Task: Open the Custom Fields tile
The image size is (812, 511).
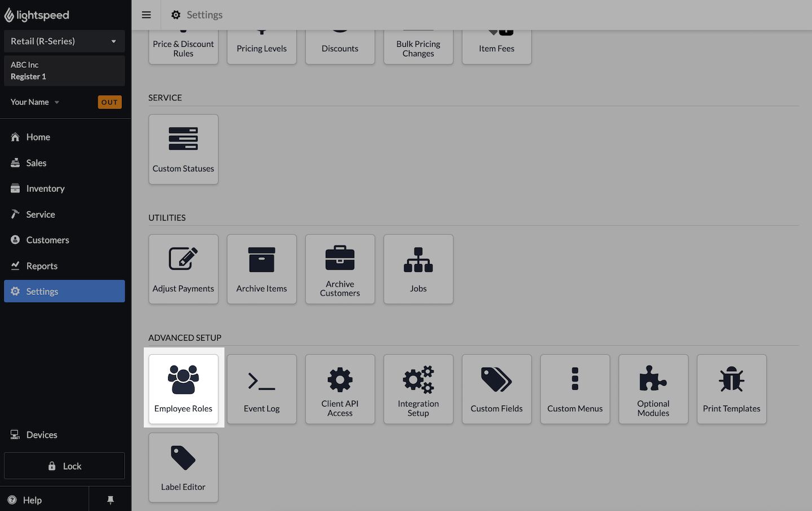Action: tap(497, 389)
